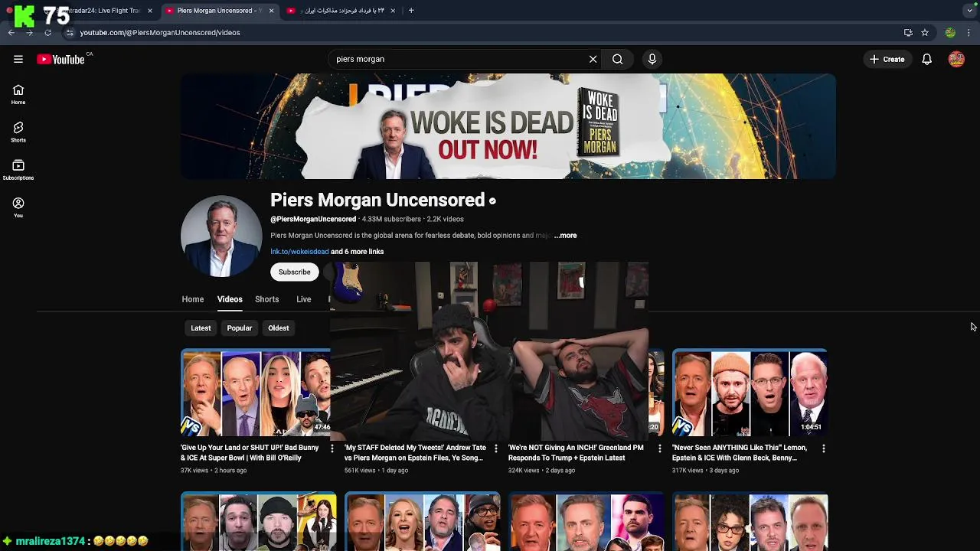Sort videos by Latest
This screenshot has width=980, height=551.
click(201, 328)
